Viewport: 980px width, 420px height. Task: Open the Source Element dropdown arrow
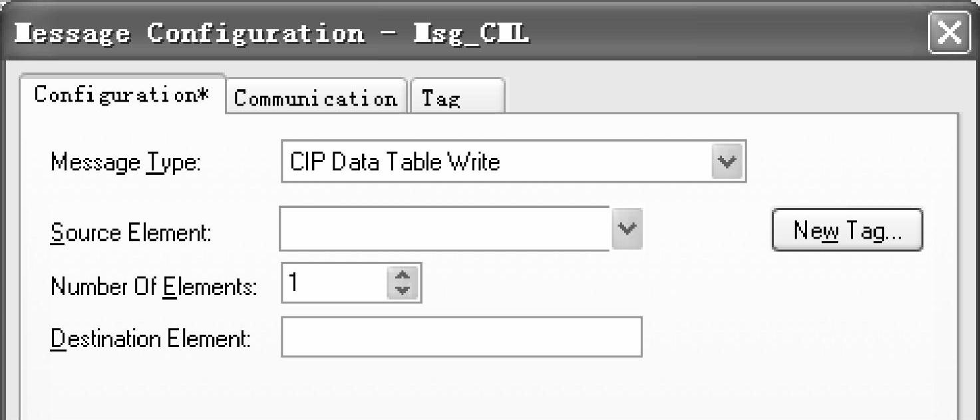click(x=626, y=229)
